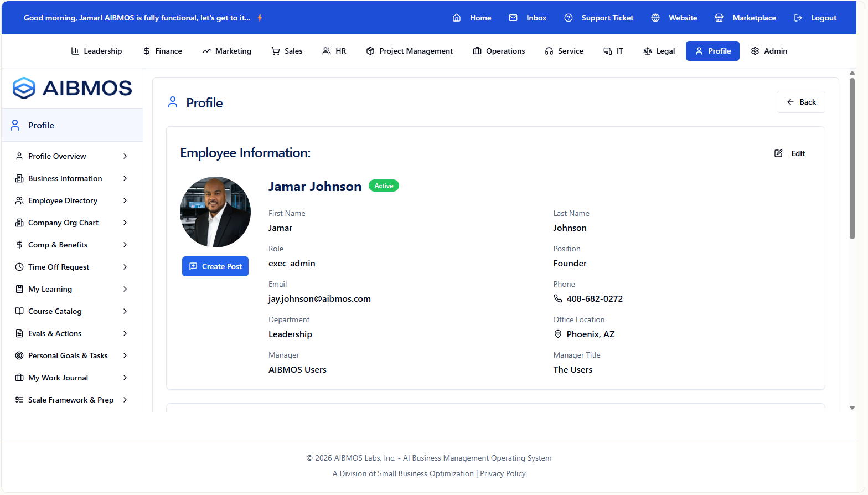
Task: Click the Profile sidebar header
Action: 72,125
